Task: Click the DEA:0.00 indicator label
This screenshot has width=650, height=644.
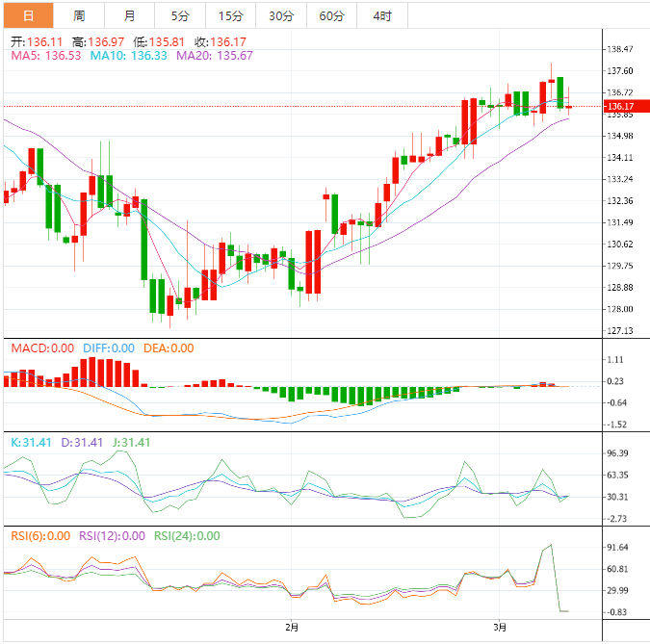Action: 169,348
